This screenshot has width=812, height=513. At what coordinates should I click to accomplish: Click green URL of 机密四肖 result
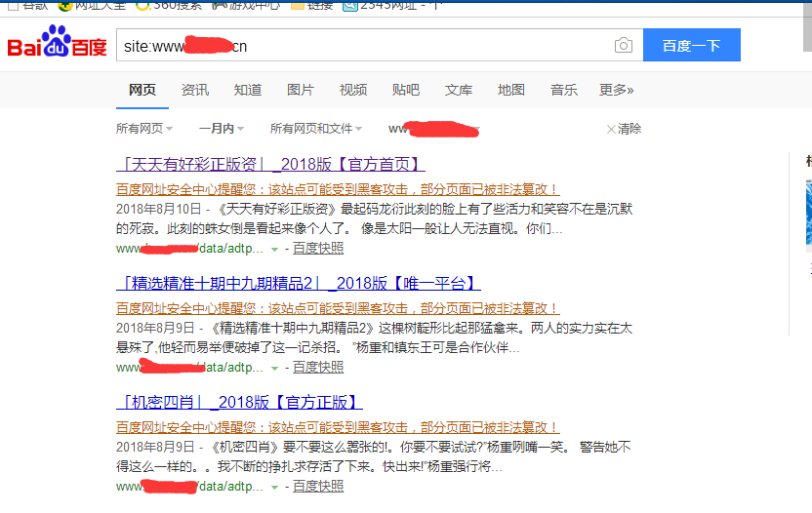[189, 487]
